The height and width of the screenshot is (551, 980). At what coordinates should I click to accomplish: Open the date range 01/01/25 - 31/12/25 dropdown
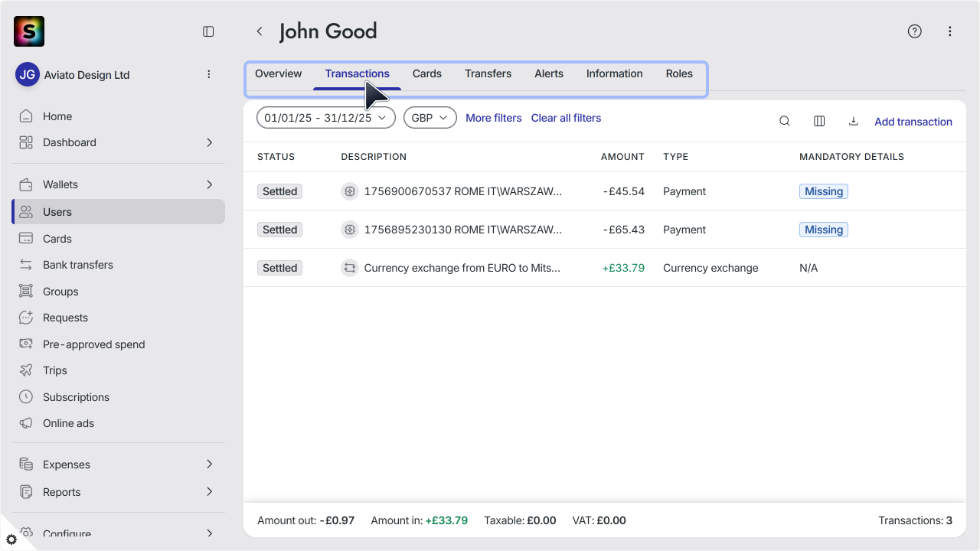click(326, 118)
